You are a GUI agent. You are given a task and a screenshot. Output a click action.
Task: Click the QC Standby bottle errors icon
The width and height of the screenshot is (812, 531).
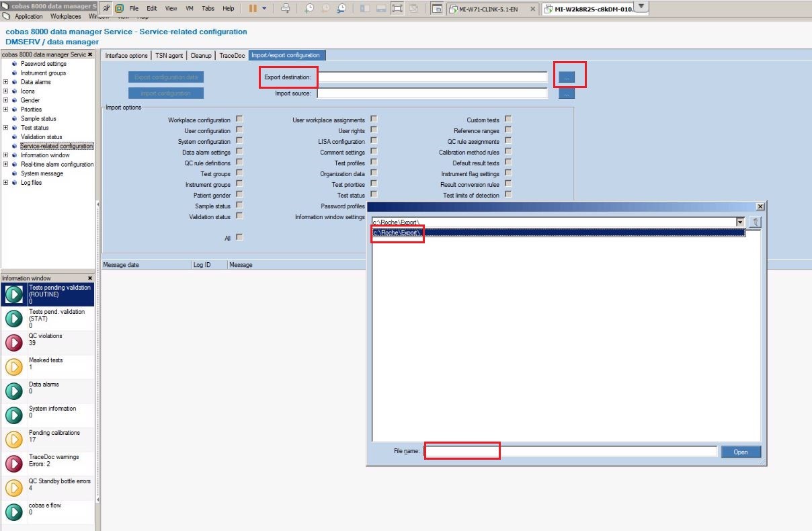[x=14, y=488]
